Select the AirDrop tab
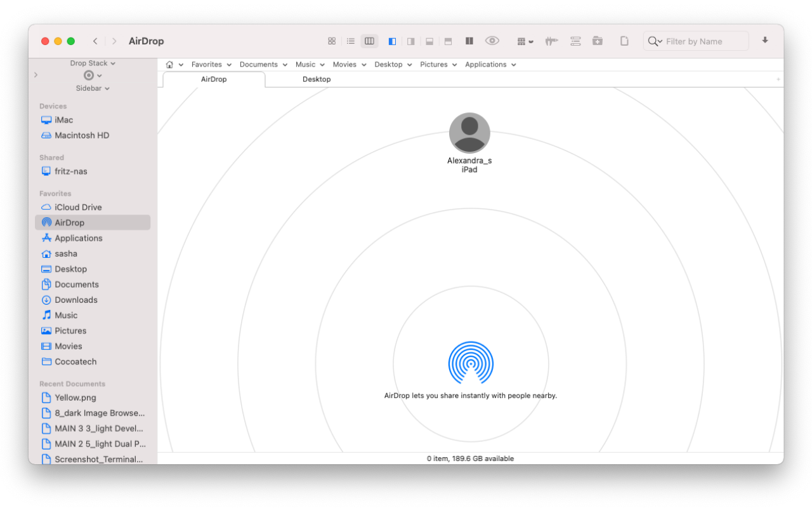Image resolution: width=812 pixels, height=508 pixels. (x=214, y=79)
